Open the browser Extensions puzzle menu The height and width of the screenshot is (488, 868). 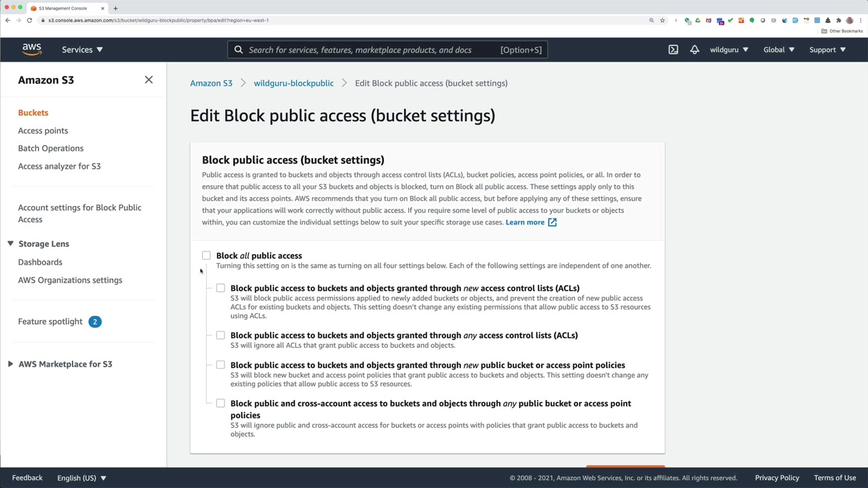pos(839,20)
